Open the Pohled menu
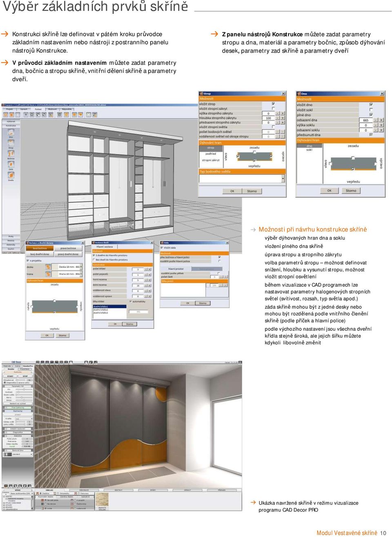 (x=38, y=109)
